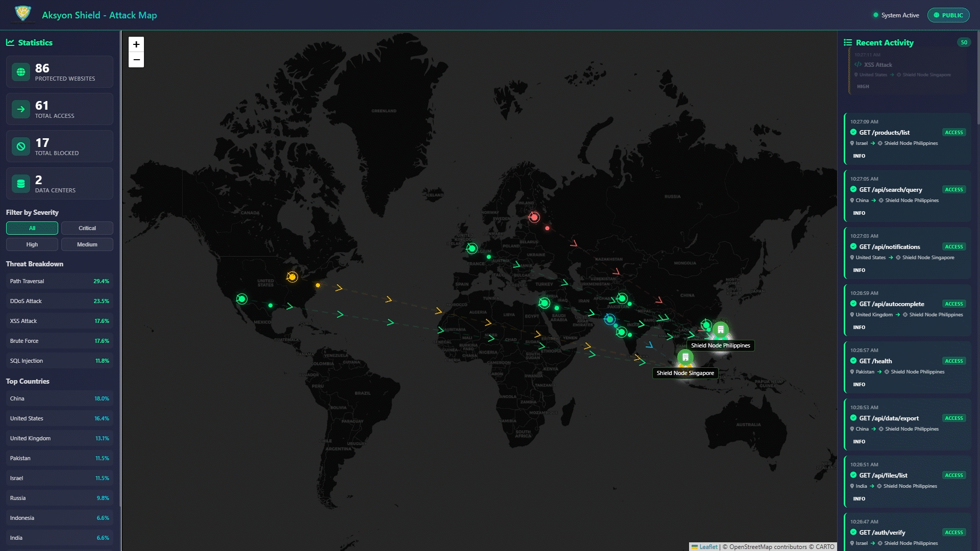Filter by High severity

click(32, 244)
